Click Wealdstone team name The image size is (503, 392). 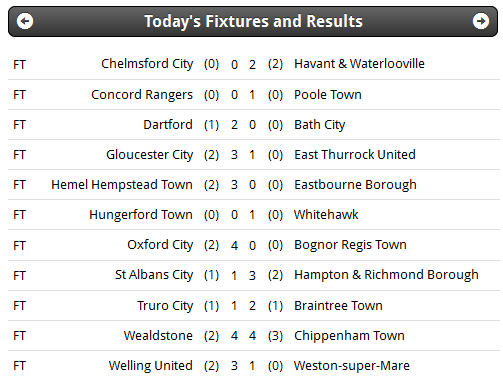[x=158, y=336]
